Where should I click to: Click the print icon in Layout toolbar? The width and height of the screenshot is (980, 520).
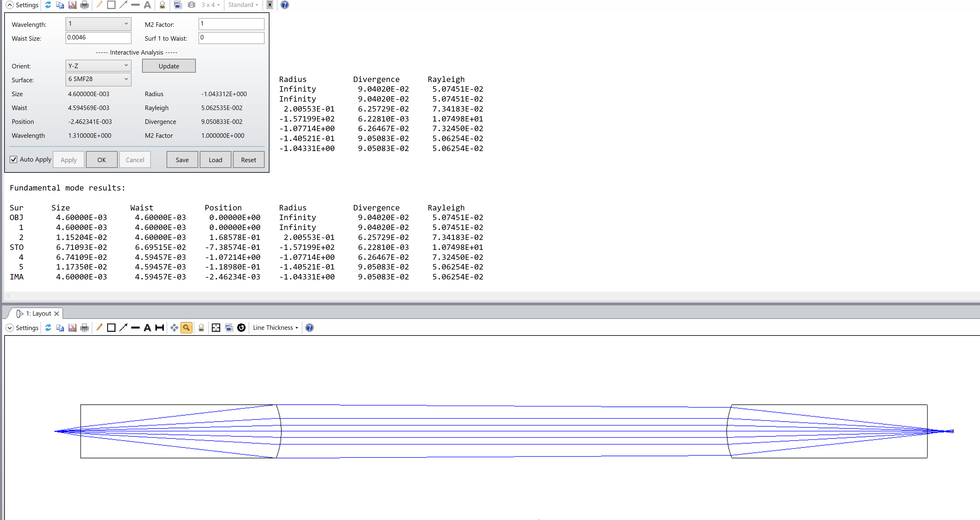click(x=84, y=328)
